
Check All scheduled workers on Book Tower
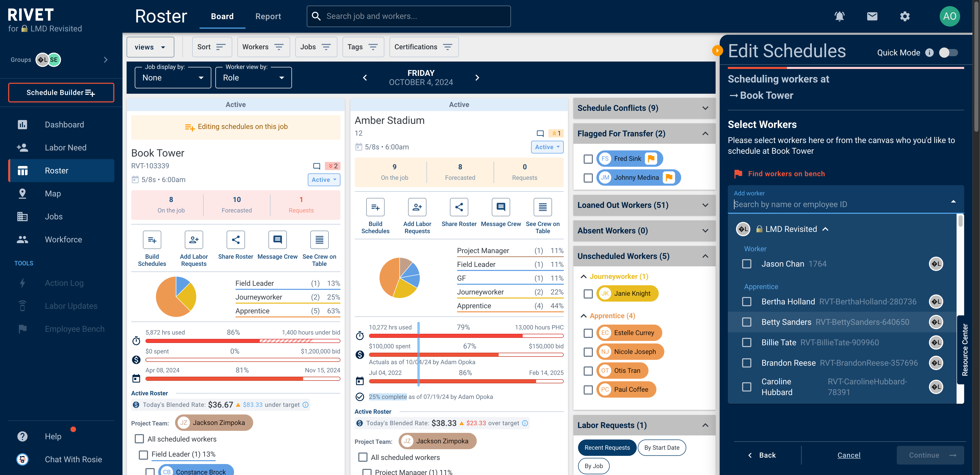pyautogui.click(x=139, y=439)
